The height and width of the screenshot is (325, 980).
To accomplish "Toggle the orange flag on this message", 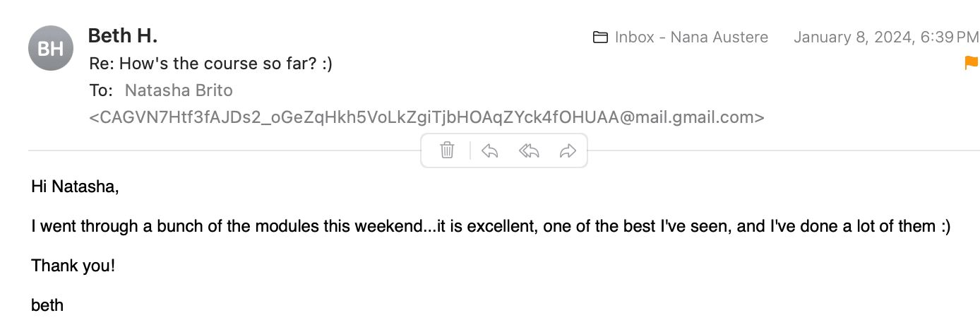I will tap(972, 63).
